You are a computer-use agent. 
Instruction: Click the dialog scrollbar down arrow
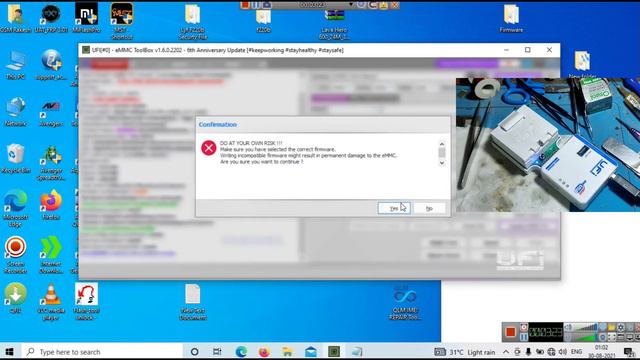tap(442, 163)
